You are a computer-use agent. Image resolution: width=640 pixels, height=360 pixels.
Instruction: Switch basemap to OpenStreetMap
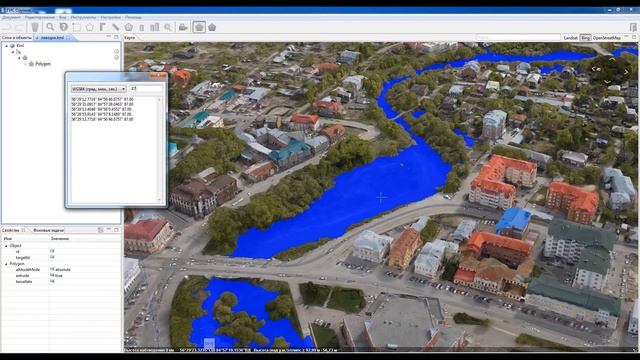coord(607,38)
